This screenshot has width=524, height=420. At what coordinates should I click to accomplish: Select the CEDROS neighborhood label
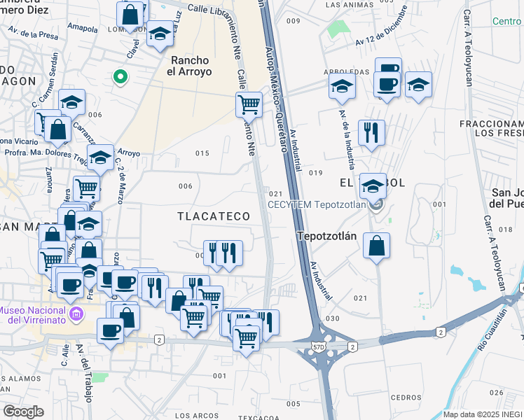click(406, 398)
